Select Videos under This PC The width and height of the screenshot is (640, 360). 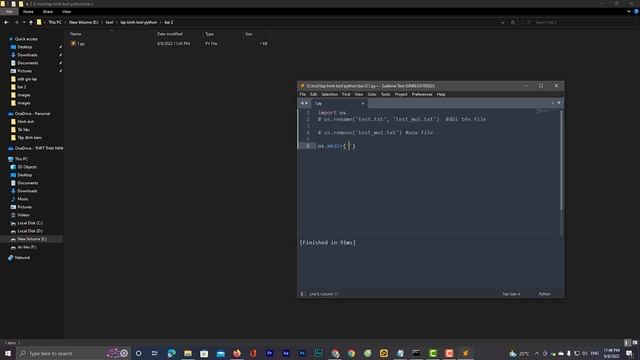tap(23, 215)
